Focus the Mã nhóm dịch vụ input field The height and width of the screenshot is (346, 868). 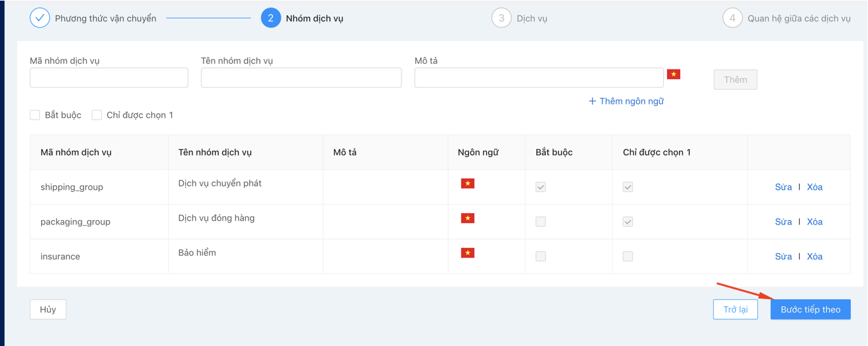point(109,78)
